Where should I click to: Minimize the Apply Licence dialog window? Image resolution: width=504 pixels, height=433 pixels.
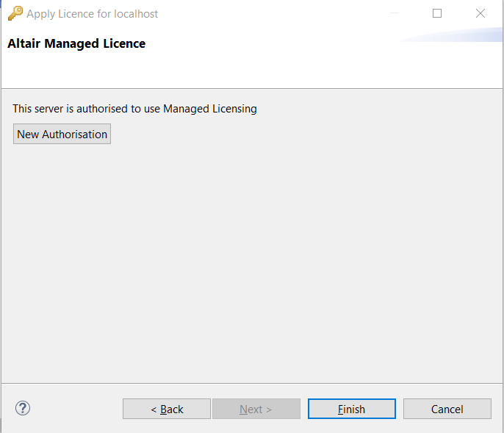[395, 13]
